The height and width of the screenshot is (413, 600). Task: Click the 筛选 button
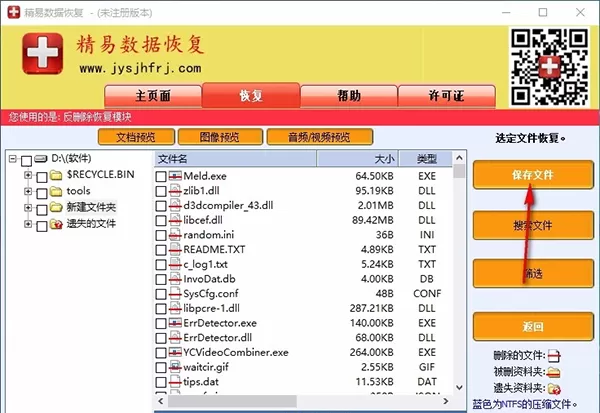pyautogui.click(x=533, y=273)
